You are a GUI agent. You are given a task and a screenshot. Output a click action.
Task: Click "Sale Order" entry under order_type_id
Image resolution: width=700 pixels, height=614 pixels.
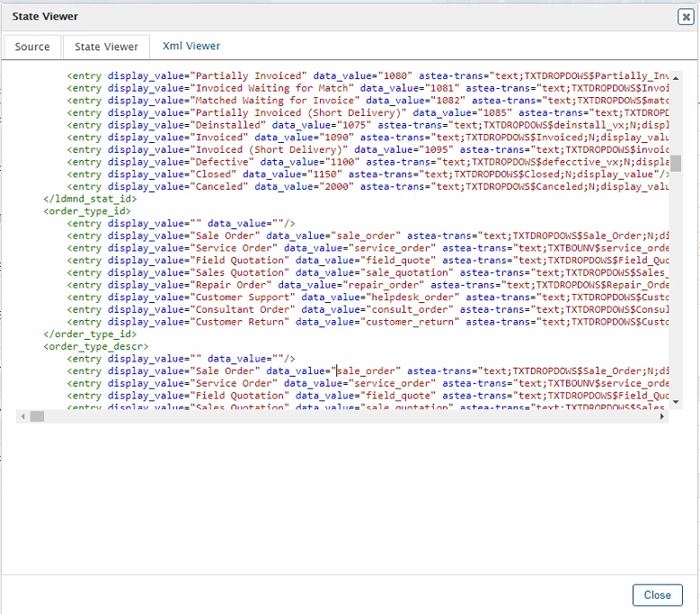coord(368,236)
